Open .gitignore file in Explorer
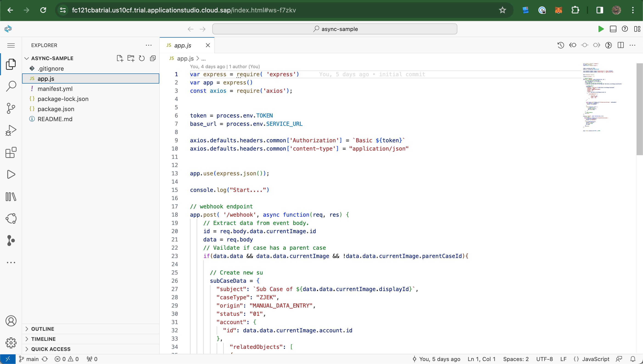643x364 pixels. tap(91, 68)
